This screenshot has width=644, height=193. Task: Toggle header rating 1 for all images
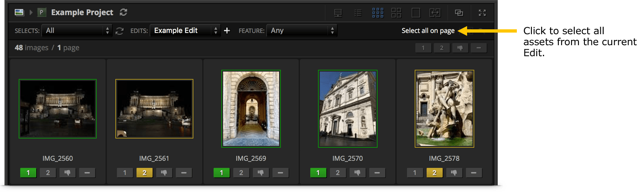click(423, 48)
